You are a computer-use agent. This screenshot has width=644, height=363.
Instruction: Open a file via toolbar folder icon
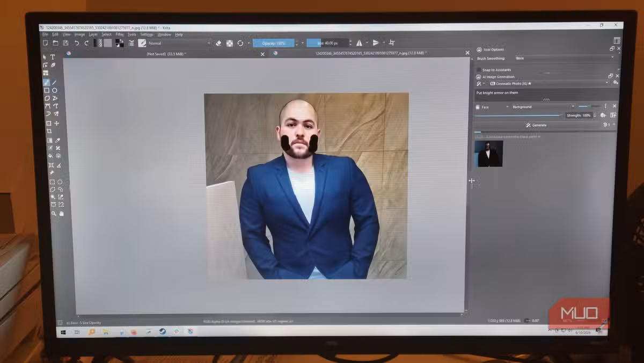click(55, 43)
